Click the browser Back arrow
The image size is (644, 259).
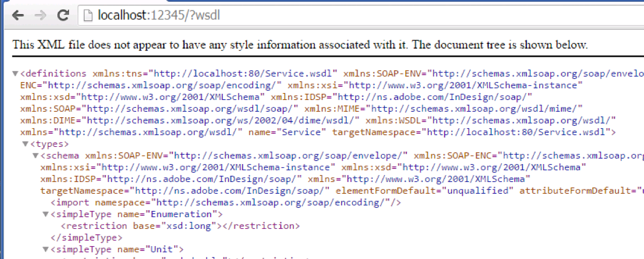click(12, 14)
